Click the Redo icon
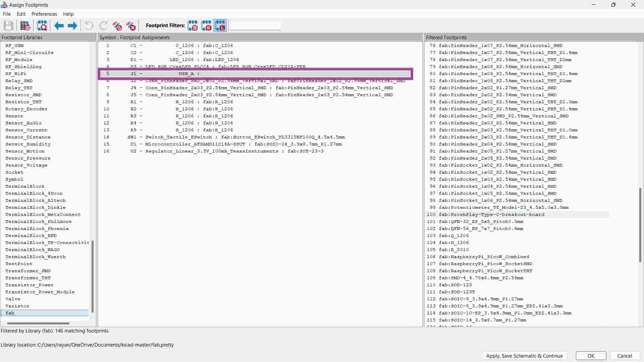 pos(103,25)
